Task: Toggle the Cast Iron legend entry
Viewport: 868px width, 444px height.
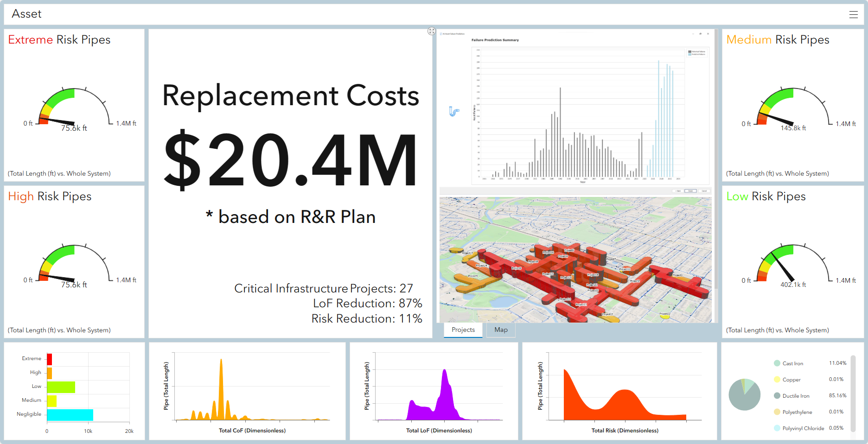Action: point(792,363)
